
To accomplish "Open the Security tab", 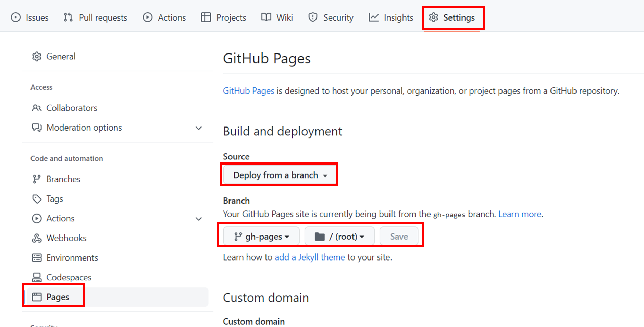I will [x=331, y=17].
